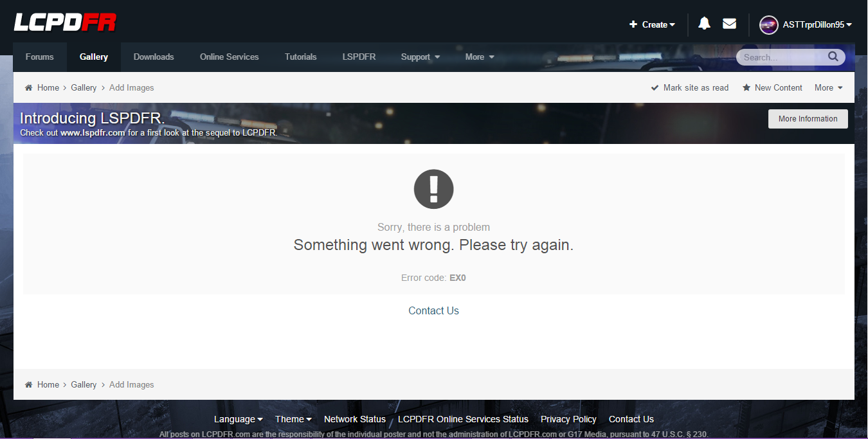Click the LCPDFR logo

pos(65,22)
